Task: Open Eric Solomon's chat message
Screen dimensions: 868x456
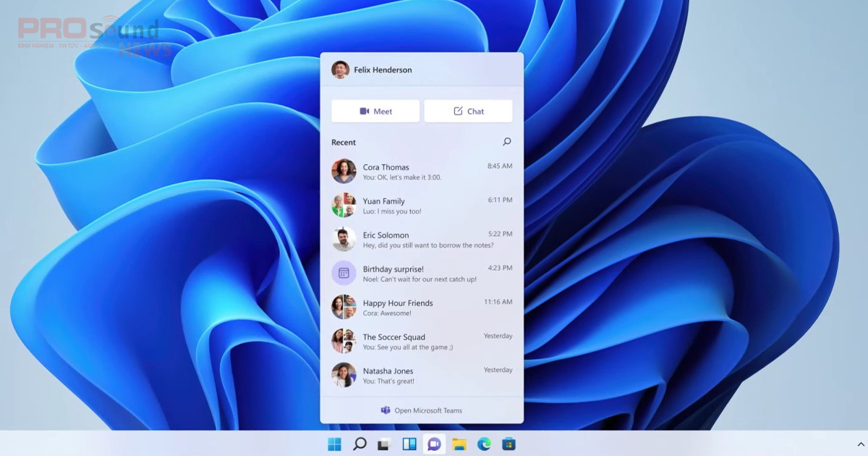Action: click(422, 240)
